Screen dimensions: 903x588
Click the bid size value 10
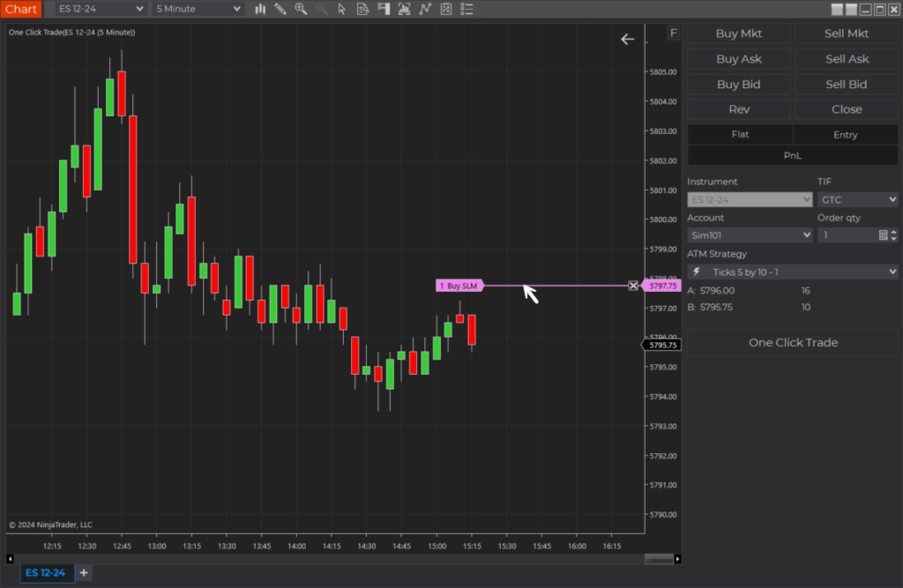[x=806, y=308]
